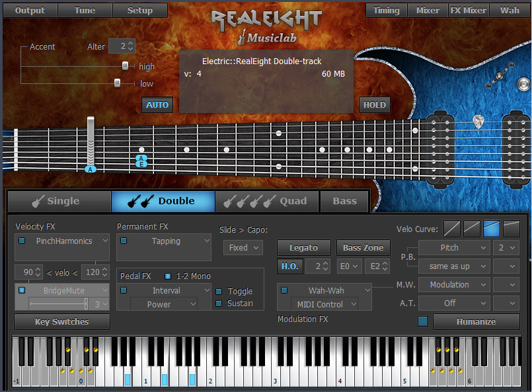Screen dimensions: 532x392
Task: Open the P.B. Pitch dropdown
Action: (454, 247)
